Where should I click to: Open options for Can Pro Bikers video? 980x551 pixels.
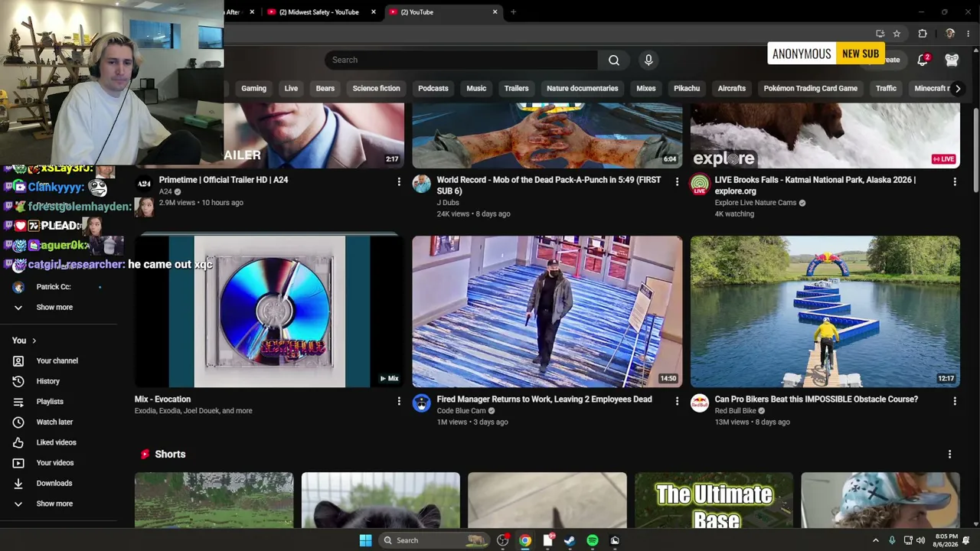coord(955,401)
